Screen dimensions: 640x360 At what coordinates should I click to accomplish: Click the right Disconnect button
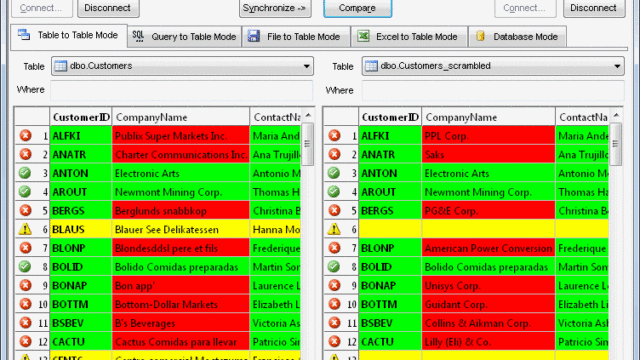(x=594, y=8)
